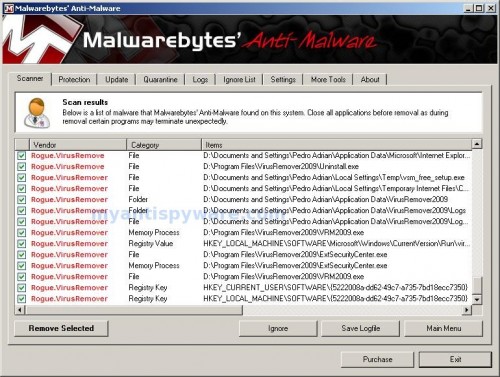Toggle checkbox for VirusRemover2009\Logs folder row
500x377 pixels.
coord(22,211)
